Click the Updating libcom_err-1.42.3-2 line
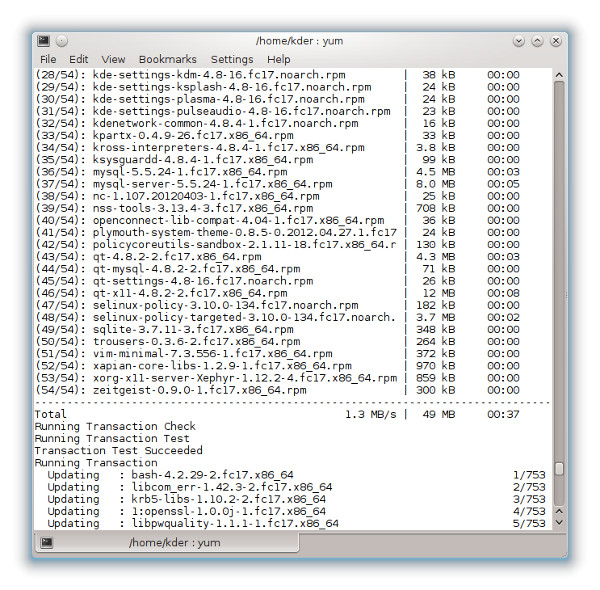 coord(297,487)
